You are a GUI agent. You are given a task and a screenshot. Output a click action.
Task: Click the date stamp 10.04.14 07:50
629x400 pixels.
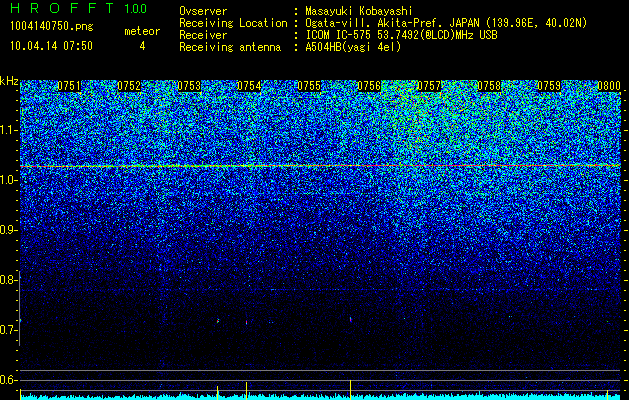pos(51,46)
